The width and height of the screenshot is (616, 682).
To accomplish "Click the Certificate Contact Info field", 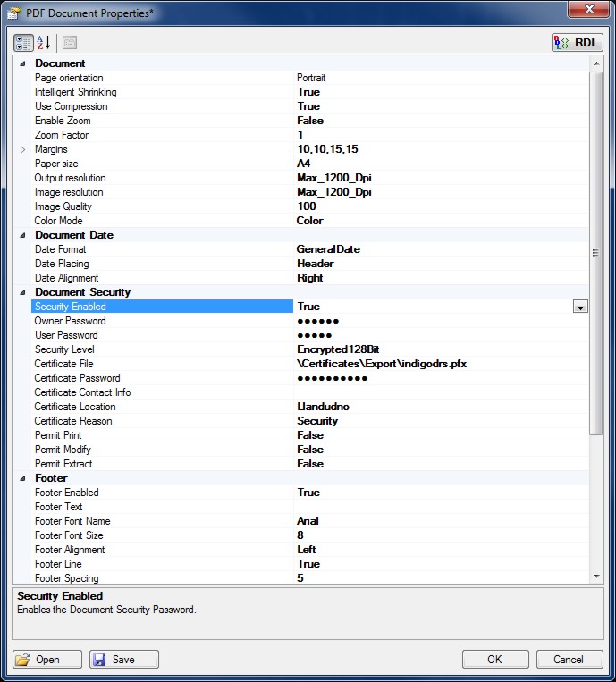I will 438,392.
